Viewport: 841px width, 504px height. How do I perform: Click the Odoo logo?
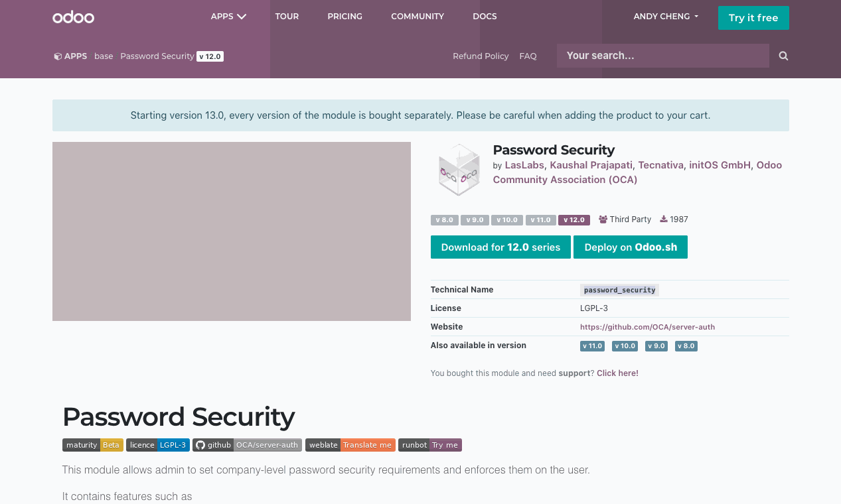click(x=73, y=17)
